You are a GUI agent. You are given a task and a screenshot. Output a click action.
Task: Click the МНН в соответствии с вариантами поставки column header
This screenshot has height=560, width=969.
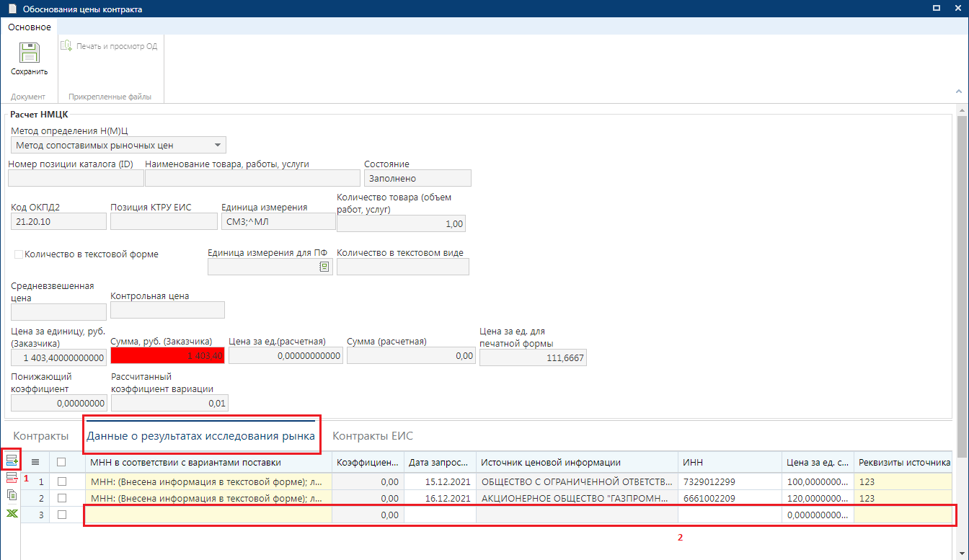point(208,462)
